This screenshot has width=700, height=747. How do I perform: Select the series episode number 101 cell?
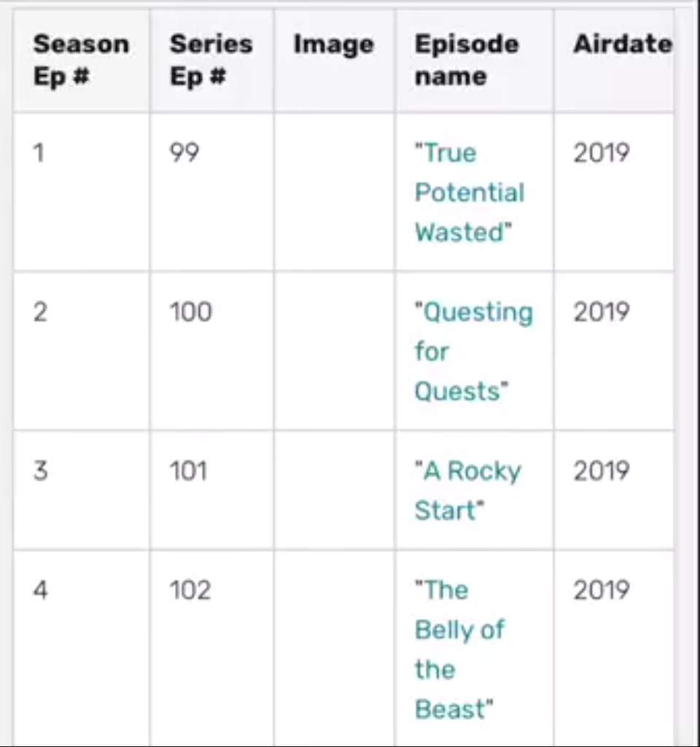pyautogui.click(x=211, y=490)
